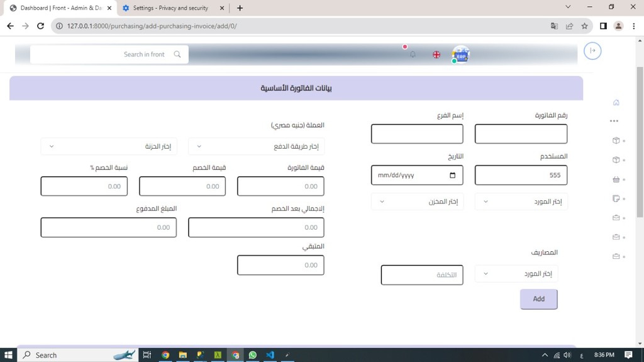Viewport: 644px width, 362px height.
Task: Click the Search in front box
Action: coord(109,54)
